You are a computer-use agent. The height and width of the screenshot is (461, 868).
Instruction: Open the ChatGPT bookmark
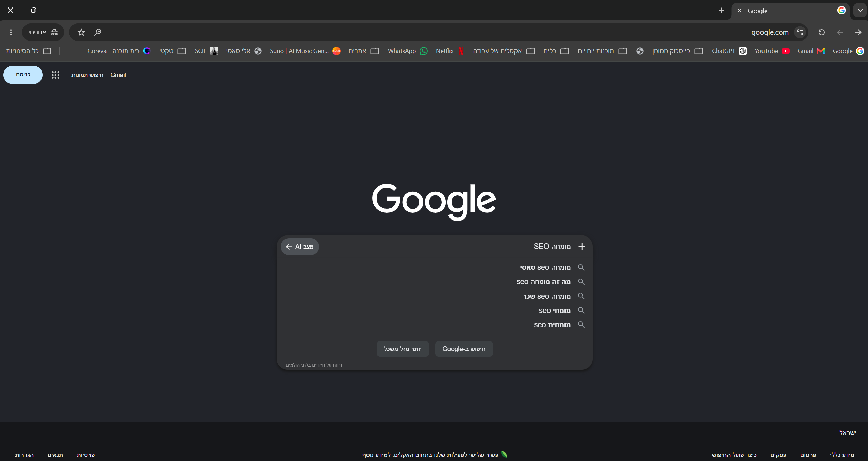point(729,51)
